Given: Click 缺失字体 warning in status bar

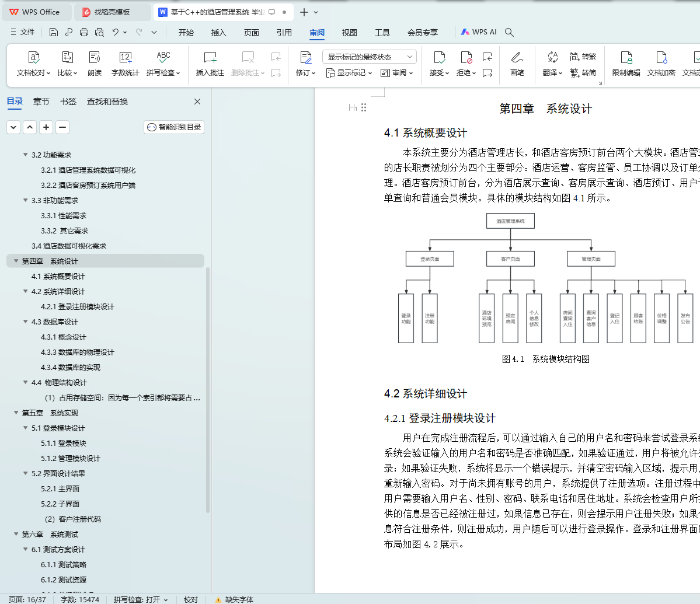Looking at the screenshot, I should coord(234,599).
